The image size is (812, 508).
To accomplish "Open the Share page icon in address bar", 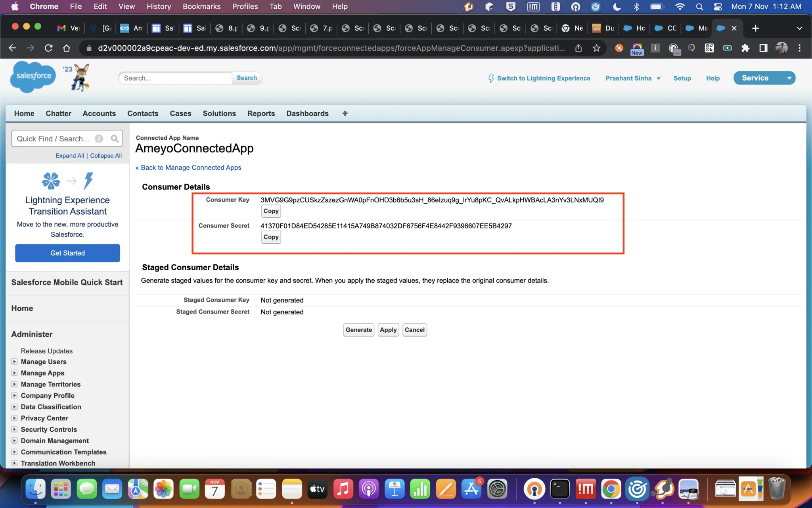I will 578,48.
